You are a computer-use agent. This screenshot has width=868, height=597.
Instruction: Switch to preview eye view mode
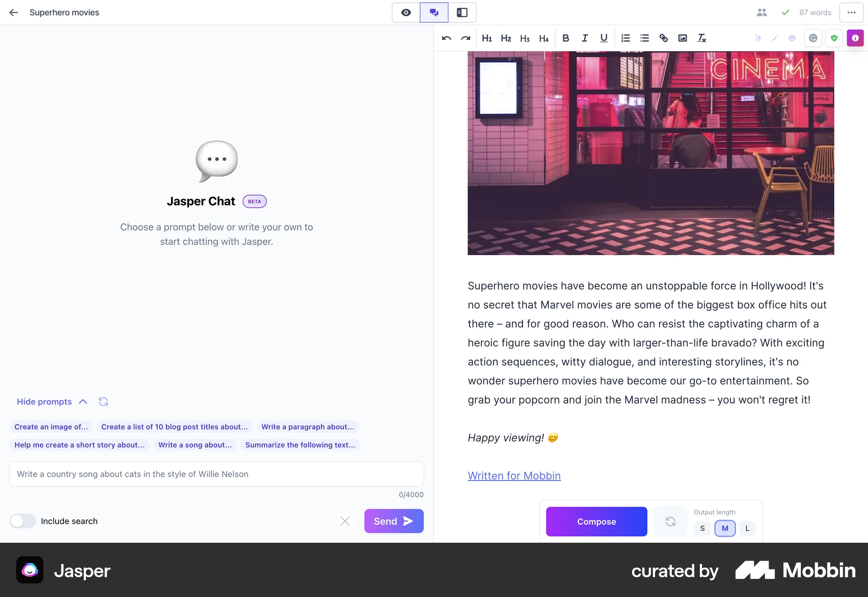pos(406,13)
